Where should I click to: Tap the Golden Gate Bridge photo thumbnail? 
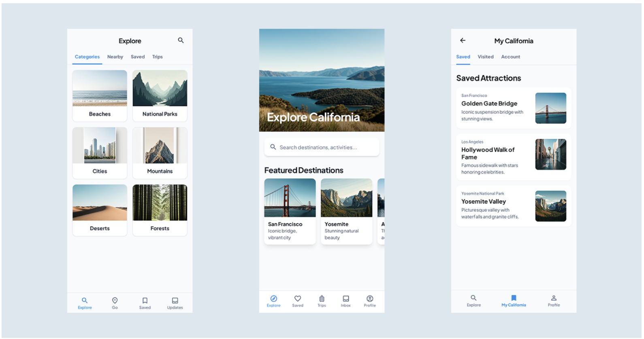click(x=551, y=108)
